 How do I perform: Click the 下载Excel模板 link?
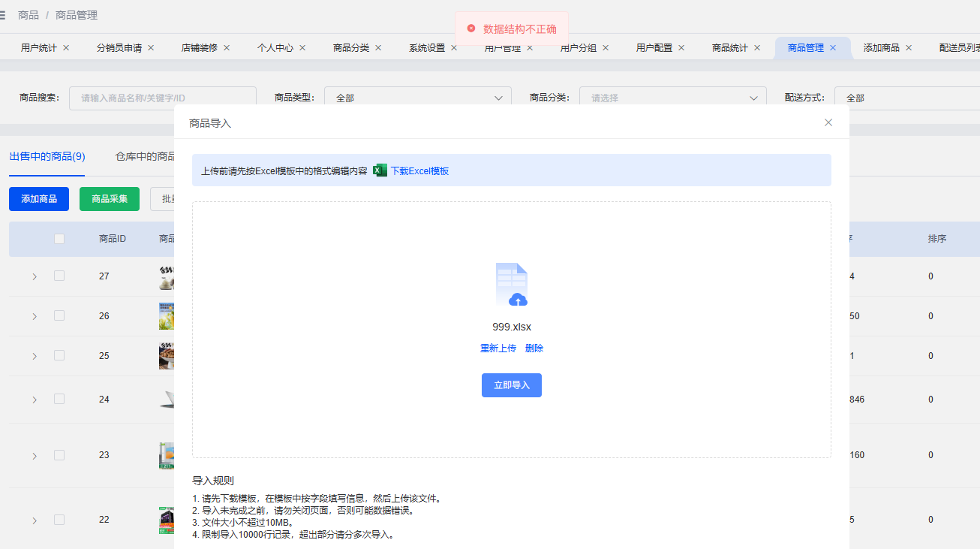pos(419,171)
